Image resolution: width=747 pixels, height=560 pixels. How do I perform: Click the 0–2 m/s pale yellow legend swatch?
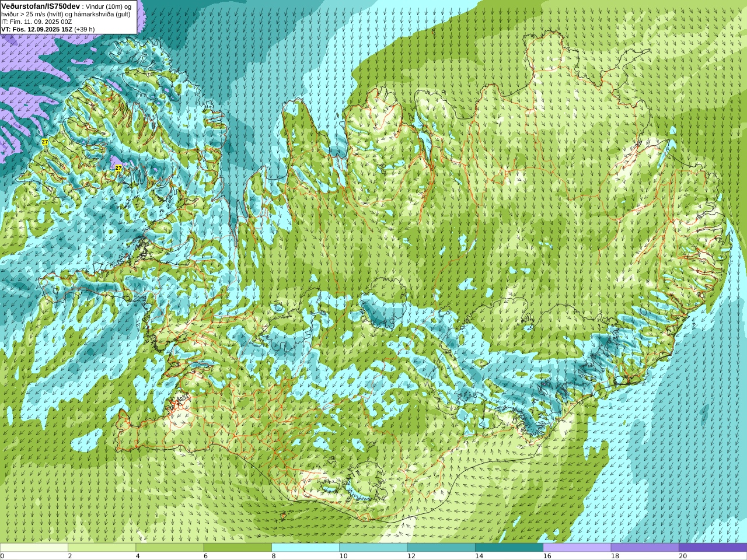(x=34, y=548)
